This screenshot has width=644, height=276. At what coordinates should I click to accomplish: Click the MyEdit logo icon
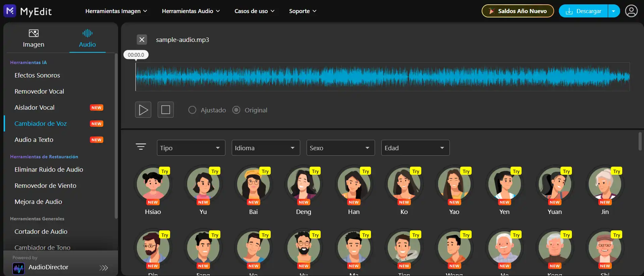click(x=10, y=11)
